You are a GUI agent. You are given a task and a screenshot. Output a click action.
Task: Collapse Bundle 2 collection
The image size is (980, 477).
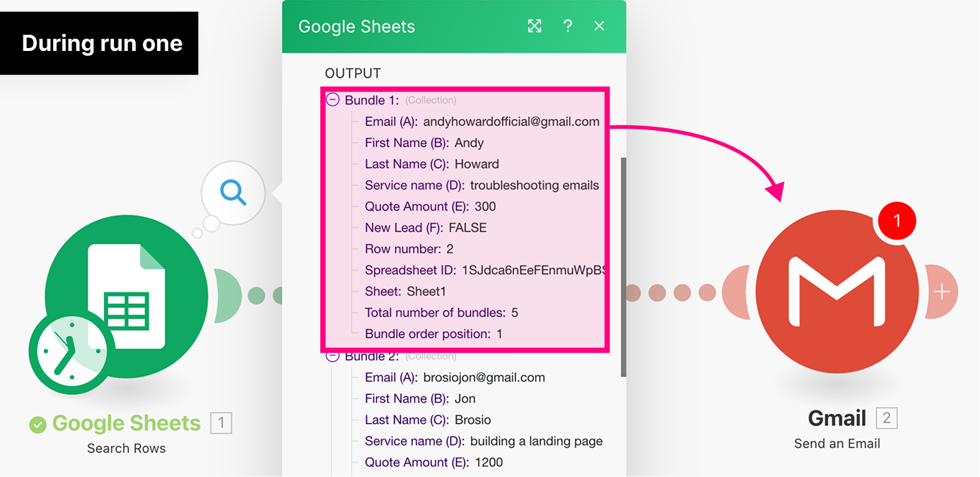[x=332, y=356]
